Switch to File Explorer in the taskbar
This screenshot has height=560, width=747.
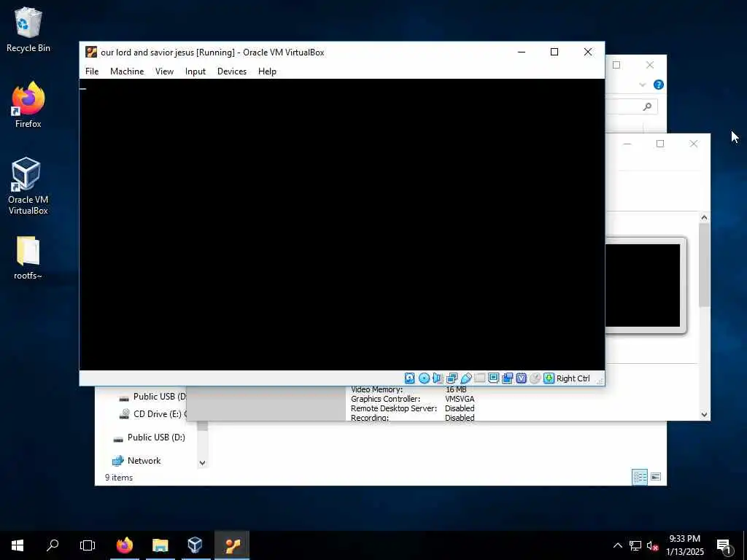coord(160,545)
